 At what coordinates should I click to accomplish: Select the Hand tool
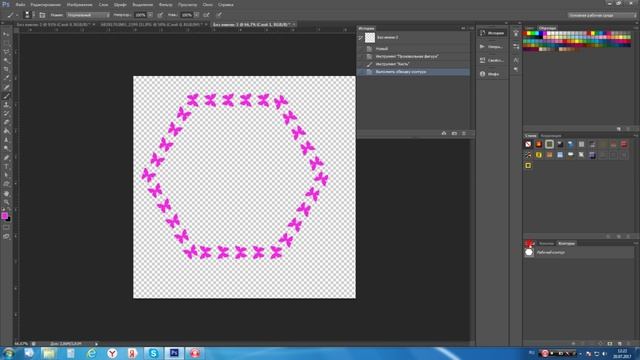coord(7,193)
